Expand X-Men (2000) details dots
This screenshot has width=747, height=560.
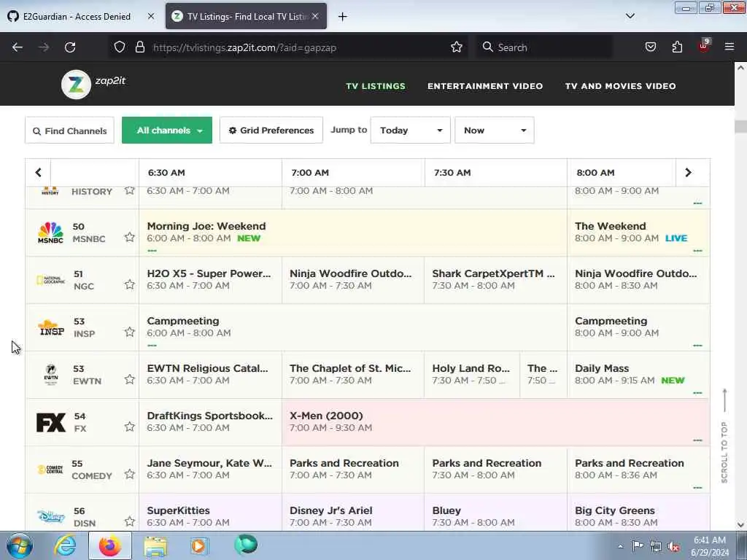click(697, 440)
